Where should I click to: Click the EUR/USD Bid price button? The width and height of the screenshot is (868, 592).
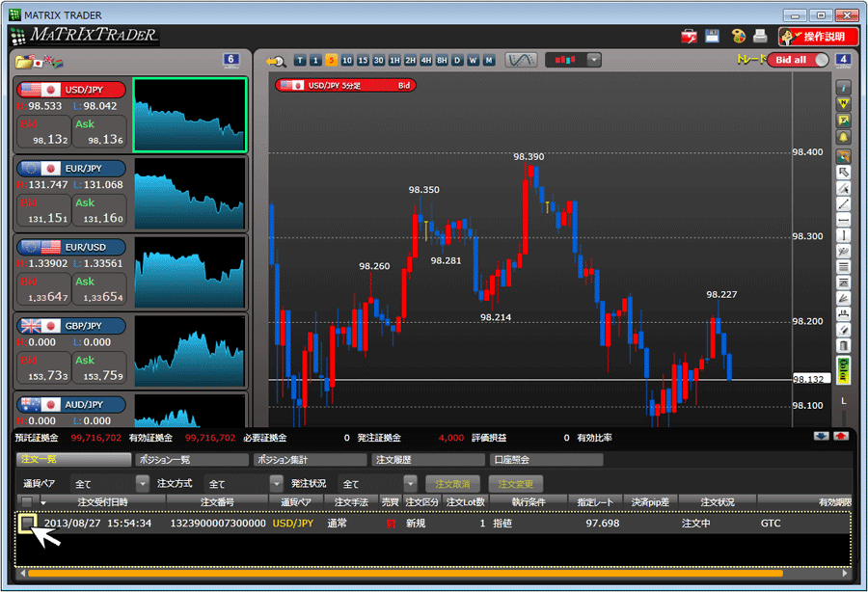point(44,289)
